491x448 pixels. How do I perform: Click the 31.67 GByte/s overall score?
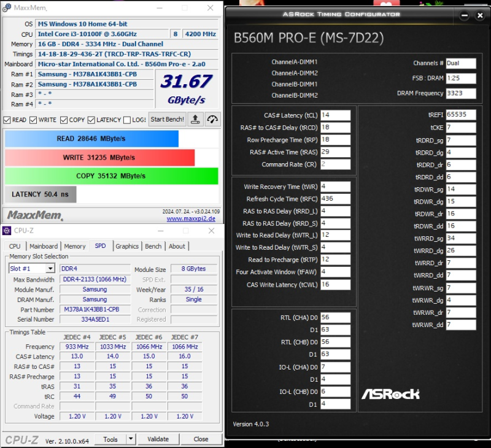[x=187, y=88]
